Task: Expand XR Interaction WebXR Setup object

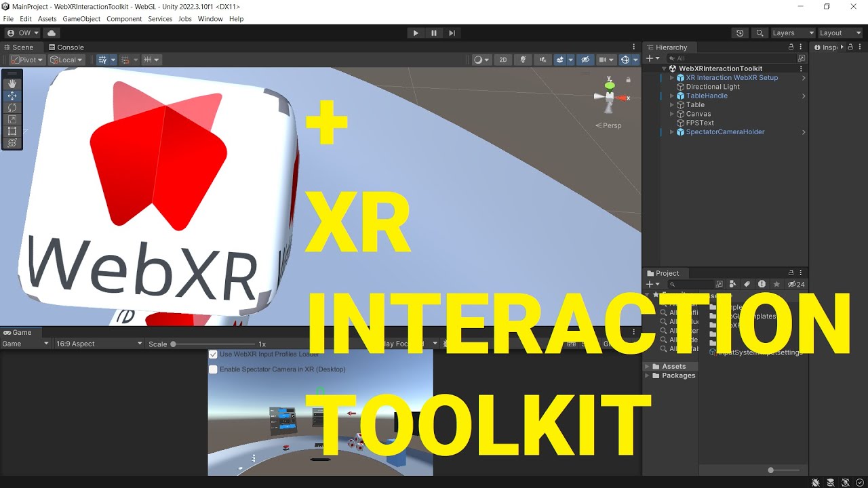Action: (672, 78)
